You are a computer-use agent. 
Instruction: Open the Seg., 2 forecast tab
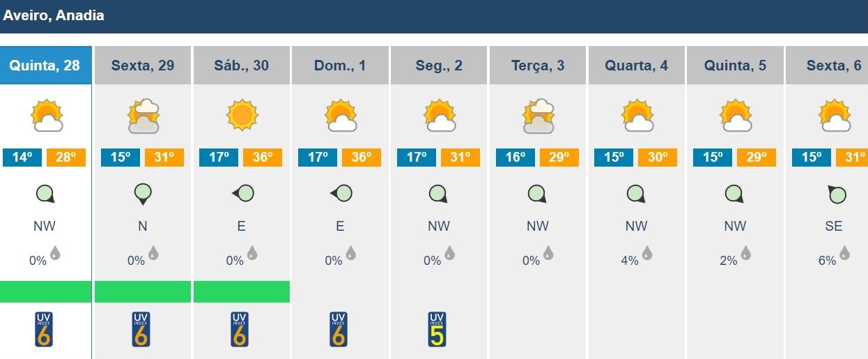(x=439, y=66)
